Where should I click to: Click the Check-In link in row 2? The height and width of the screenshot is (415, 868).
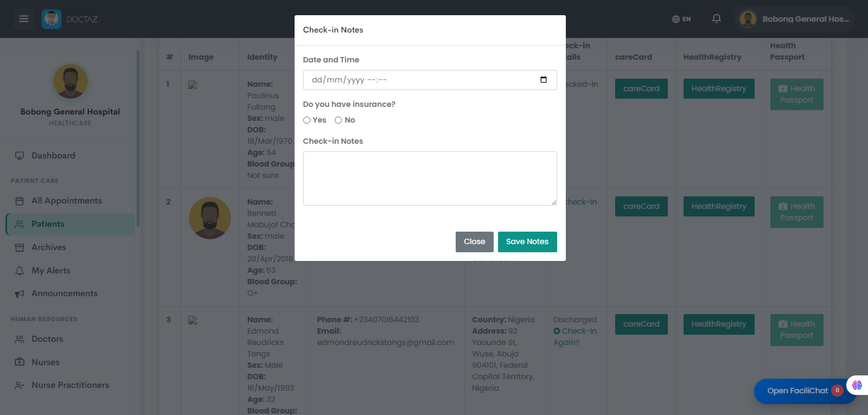click(581, 202)
